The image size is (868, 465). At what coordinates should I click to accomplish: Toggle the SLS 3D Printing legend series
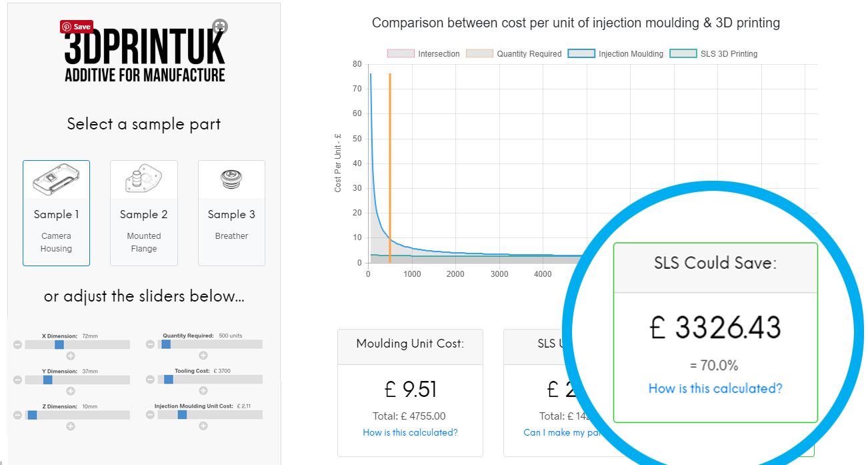pyautogui.click(x=713, y=53)
